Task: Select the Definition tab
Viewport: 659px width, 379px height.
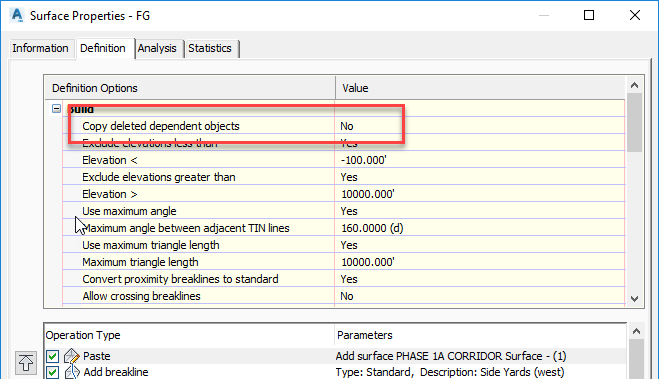Action: tap(103, 48)
